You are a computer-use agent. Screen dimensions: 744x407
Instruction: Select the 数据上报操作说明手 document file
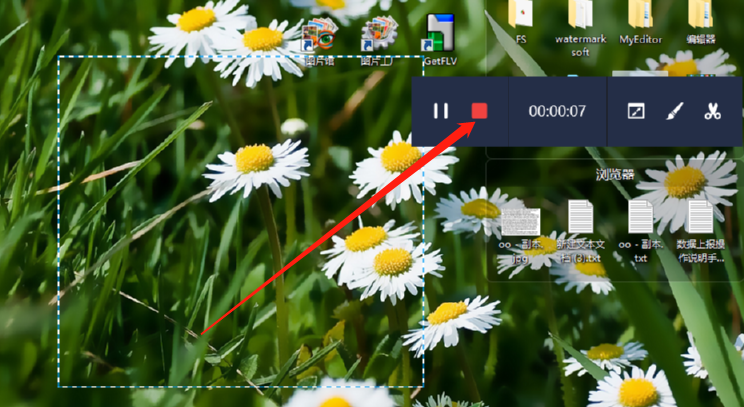701,231
